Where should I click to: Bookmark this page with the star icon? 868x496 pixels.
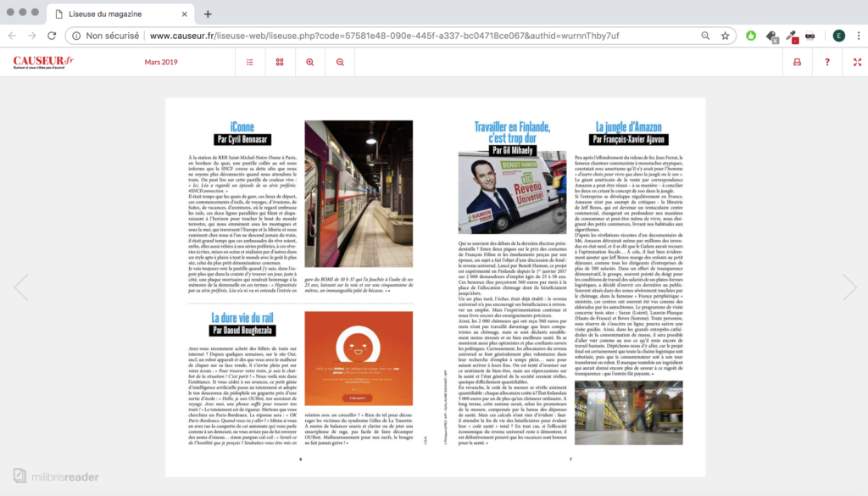click(x=726, y=36)
